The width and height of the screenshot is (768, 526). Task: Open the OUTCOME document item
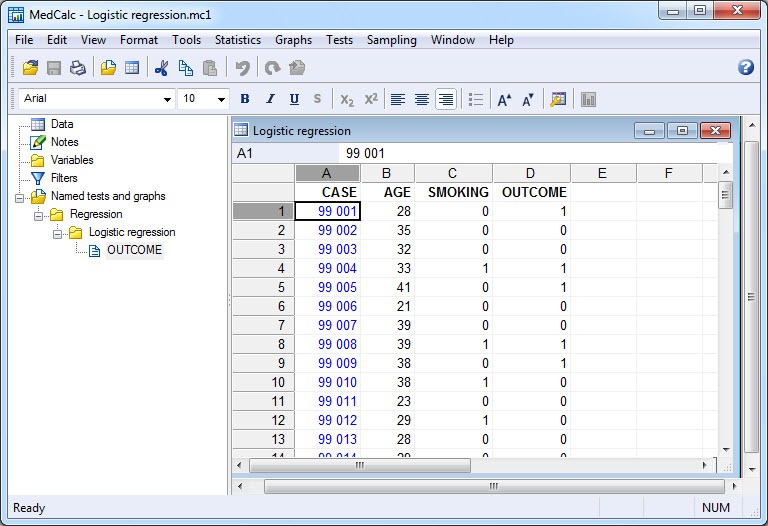pos(134,250)
